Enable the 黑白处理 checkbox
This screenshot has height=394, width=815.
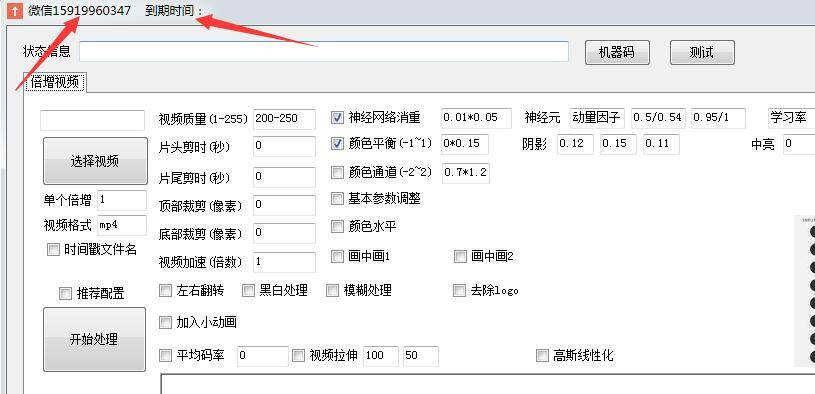(x=248, y=291)
